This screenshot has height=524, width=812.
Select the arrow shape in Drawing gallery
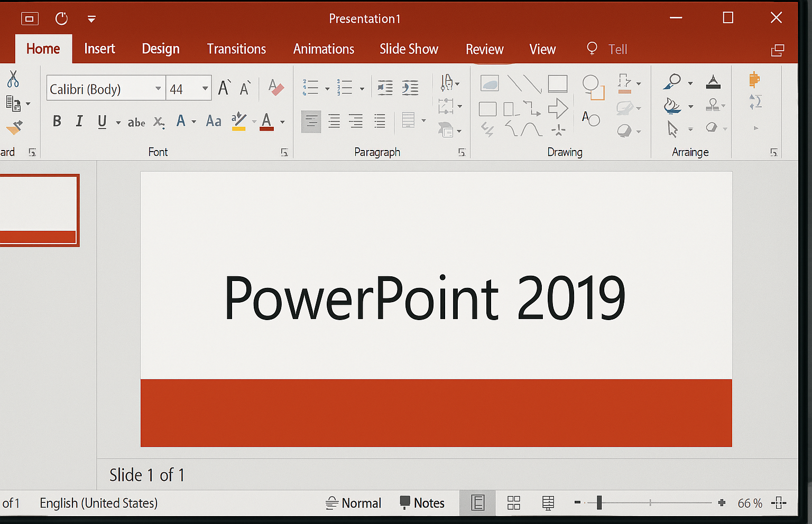pyautogui.click(x=558, y=108)
